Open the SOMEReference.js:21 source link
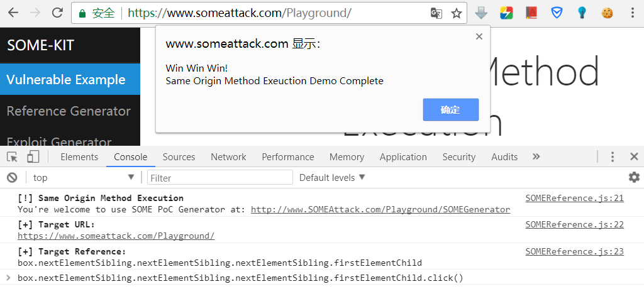The width and height of the screenshot is (644, 289). (575, 199)
